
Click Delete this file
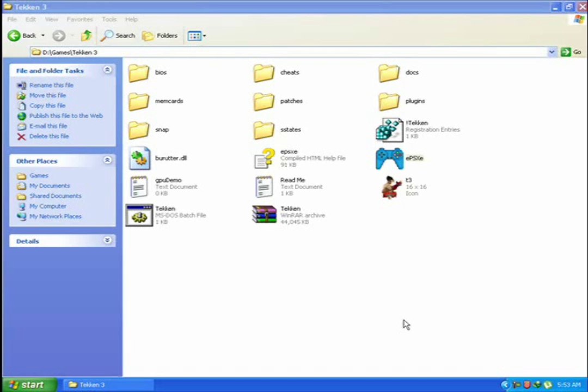(49, 136)
